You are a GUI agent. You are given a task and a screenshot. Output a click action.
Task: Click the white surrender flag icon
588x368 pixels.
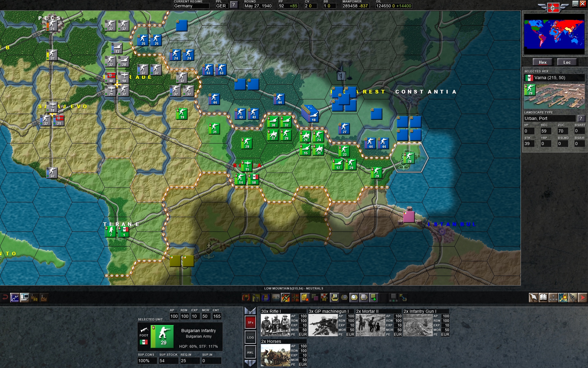(x=533, y=297)
